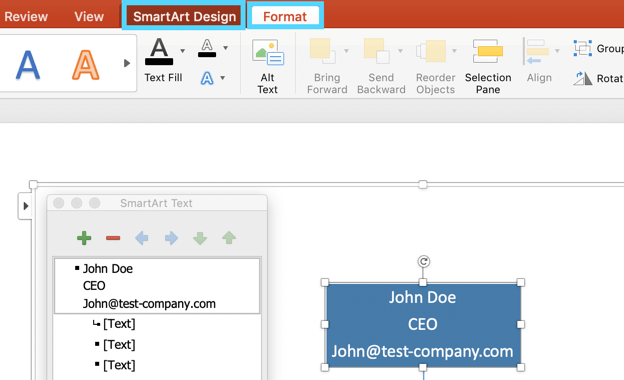Open the Align dropdown arrow
The height and width of the screenshot is (380, 624).
click(x=557, y=51)
